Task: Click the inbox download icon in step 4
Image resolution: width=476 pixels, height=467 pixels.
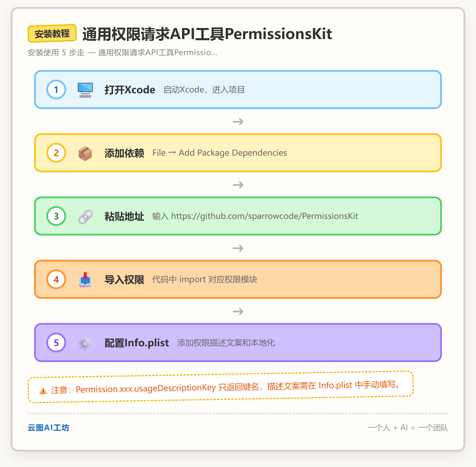Action: click(x=85, y=280)
